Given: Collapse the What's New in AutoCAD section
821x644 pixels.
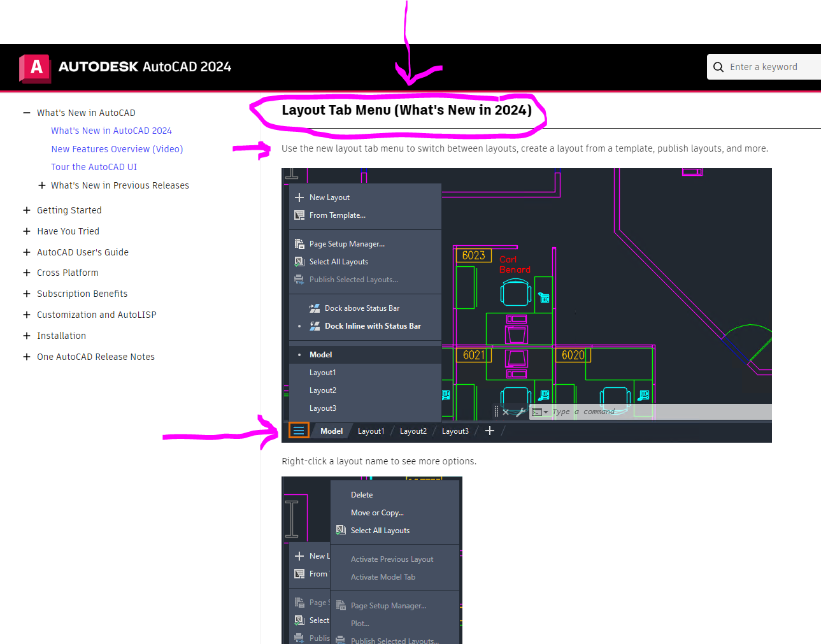Looking at the screenshot, I should click(27, 113).
